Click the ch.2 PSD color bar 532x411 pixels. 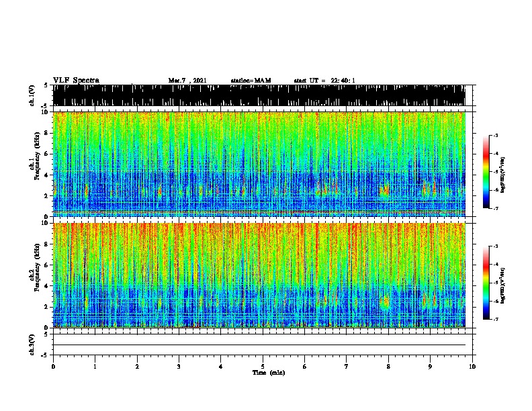pos(486,283)
